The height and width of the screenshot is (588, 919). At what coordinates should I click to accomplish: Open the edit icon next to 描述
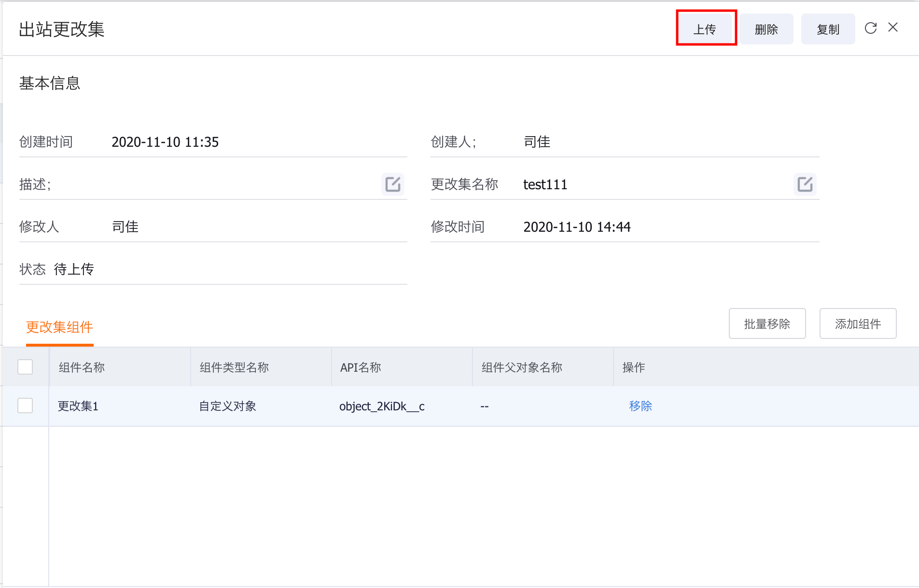coord(393,184)
